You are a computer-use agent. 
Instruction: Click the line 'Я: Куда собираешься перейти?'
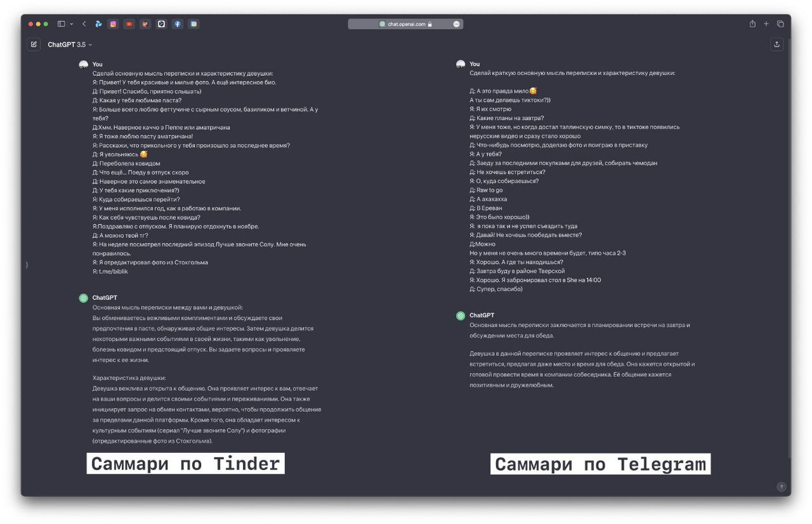click(x=136, y=199)
